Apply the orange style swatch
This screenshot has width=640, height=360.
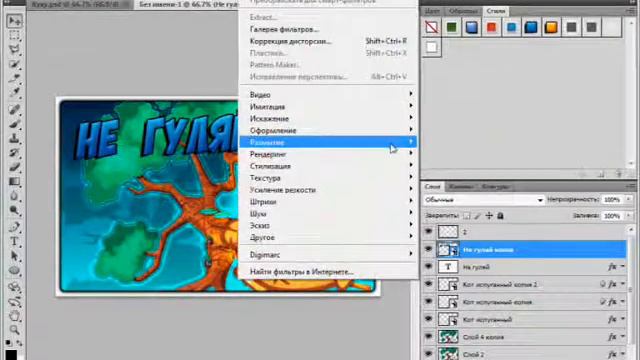pyautogui.click(x=551, y=27)
